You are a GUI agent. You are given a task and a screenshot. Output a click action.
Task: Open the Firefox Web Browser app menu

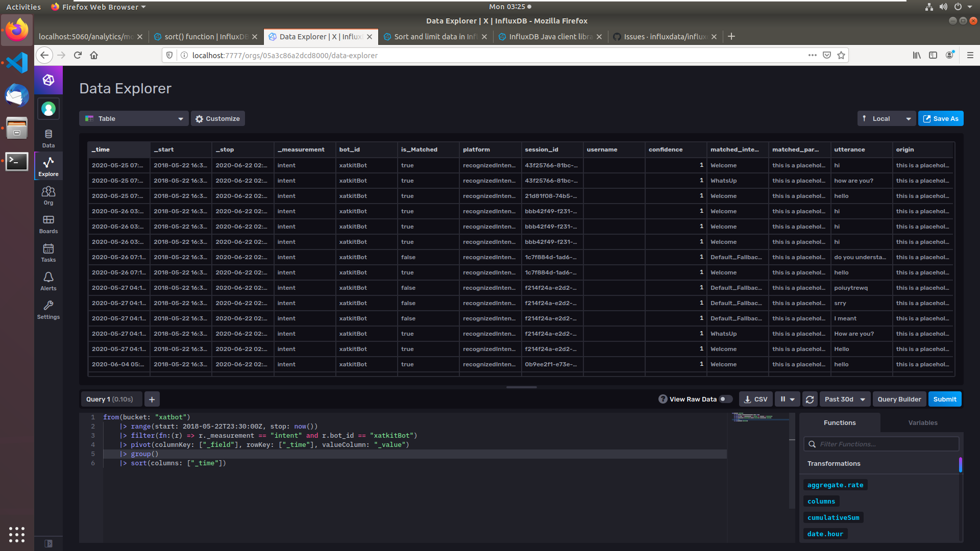coord(99,7)
